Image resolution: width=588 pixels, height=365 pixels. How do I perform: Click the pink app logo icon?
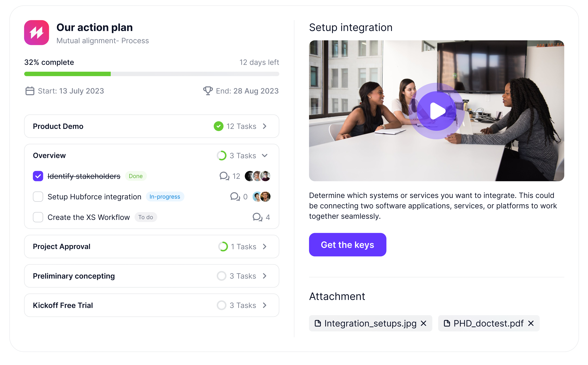click(x=36, y=33)
